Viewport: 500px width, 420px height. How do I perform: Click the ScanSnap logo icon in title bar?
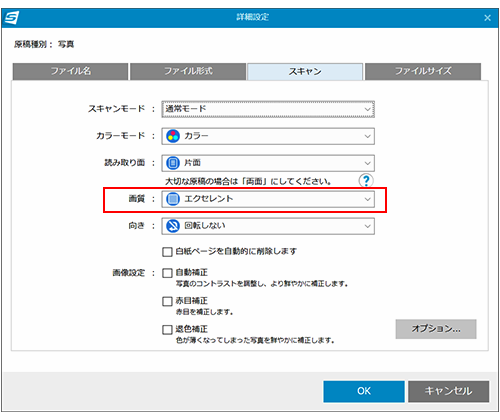11,18
